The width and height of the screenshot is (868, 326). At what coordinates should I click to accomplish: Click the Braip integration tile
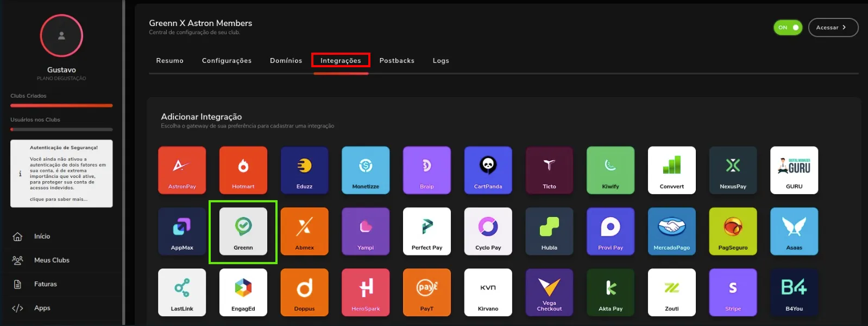[x=427, y=170]
